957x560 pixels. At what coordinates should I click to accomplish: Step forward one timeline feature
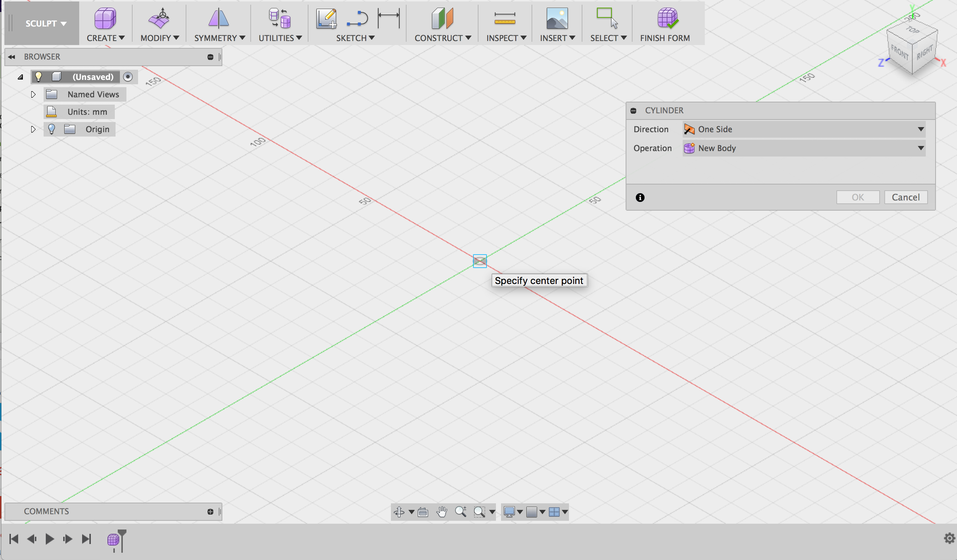coord(68,539)
